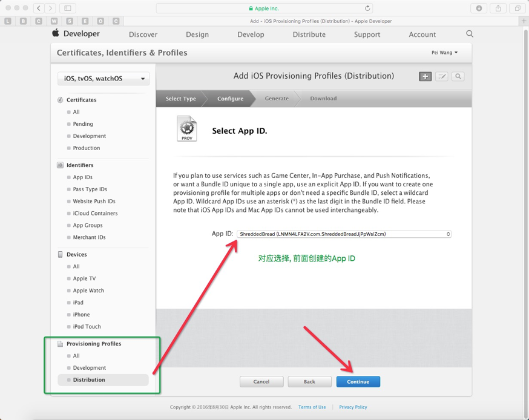Select Pending certificates
The height and width of the screenshot is (420, 529).
click(x=83, y=124)
